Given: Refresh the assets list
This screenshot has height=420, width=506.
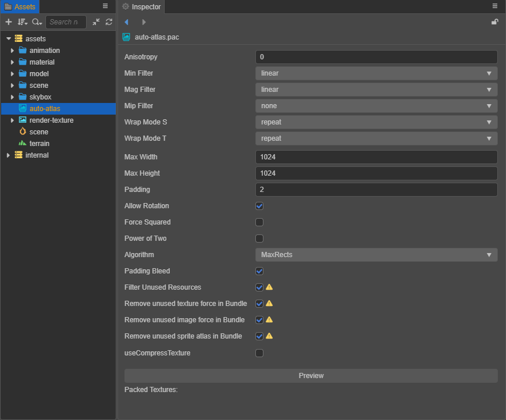Looking at the screenshot, I should (x=109, y=22).
